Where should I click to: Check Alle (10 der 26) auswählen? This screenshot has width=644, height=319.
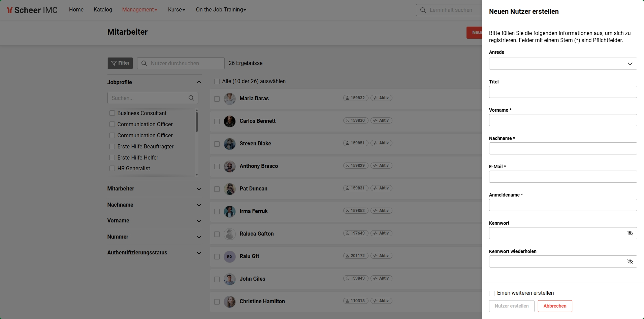217,81
